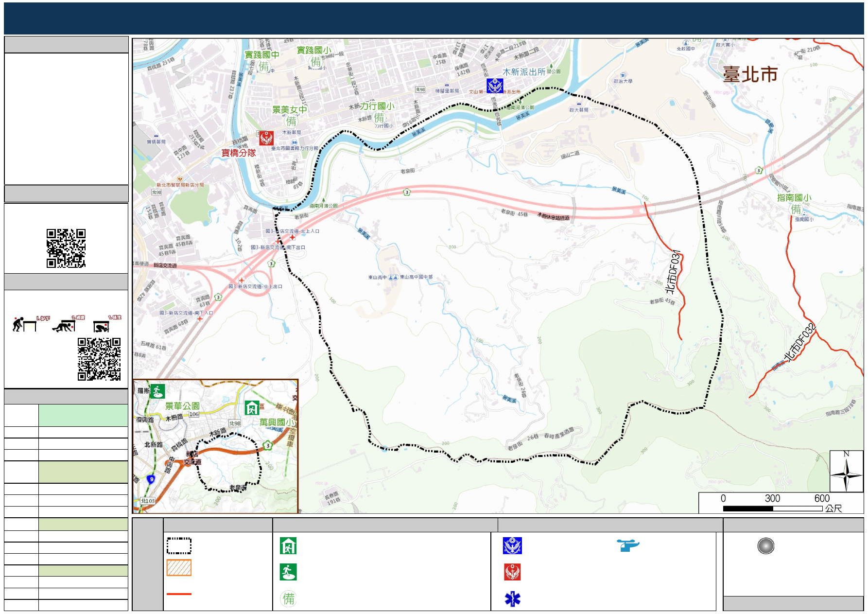Click the highway 3 shield near 老泉街
The width and height of the screenshot is (868, 614).
pos(407,192)
